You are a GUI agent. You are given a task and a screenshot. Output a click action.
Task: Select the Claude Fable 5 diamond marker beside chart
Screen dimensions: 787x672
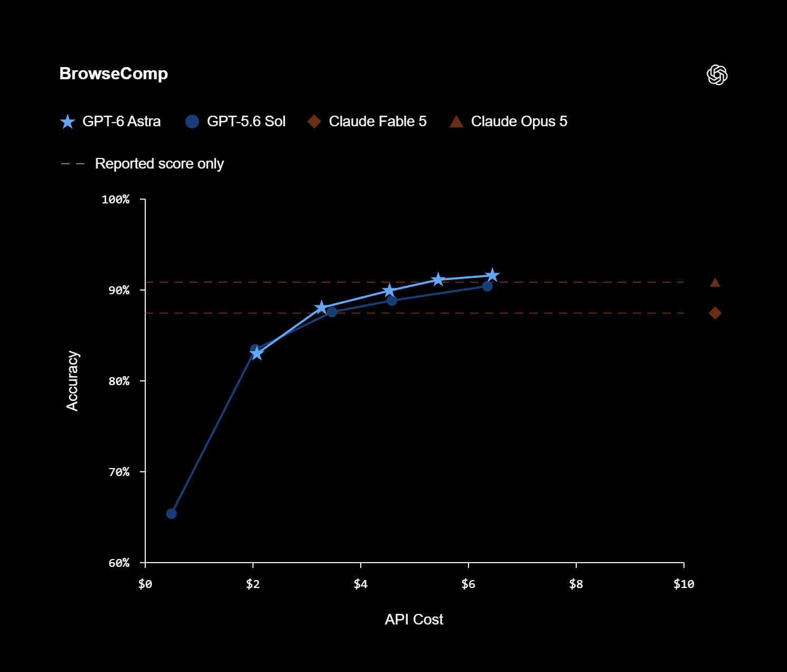[715, 313]
